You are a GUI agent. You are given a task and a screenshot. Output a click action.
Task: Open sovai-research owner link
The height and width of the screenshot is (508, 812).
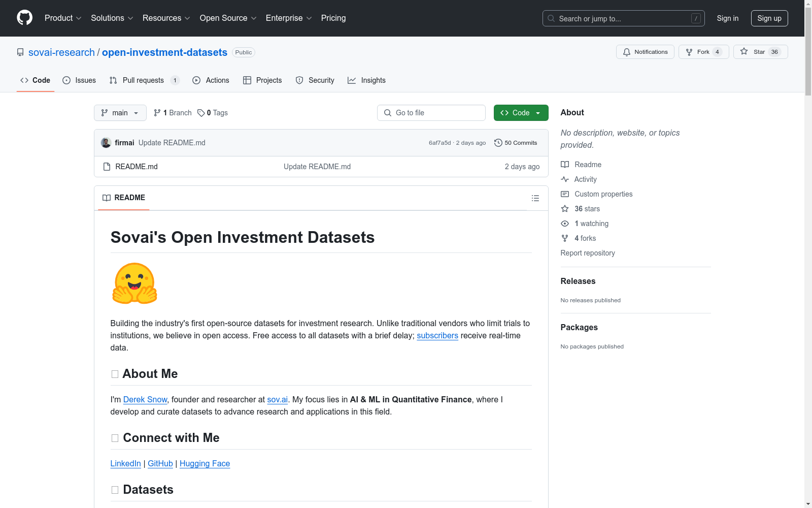click(x=61, y=52)
